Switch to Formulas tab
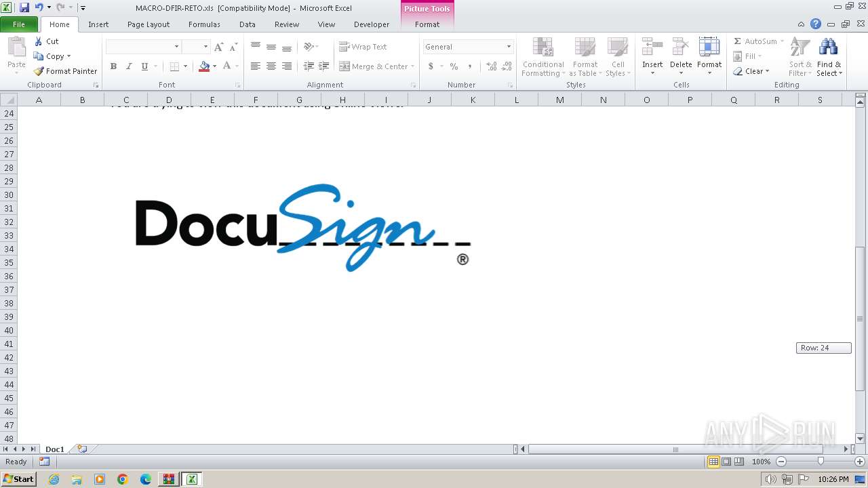 click(204, 24)
